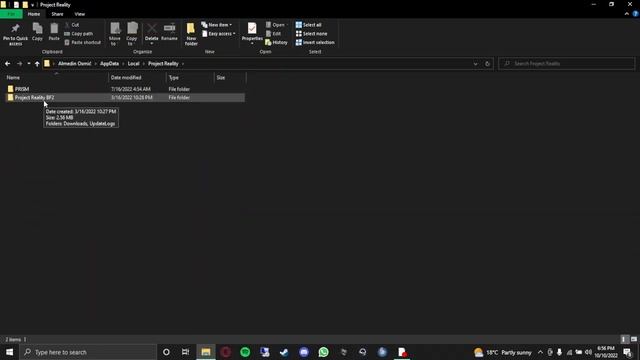Image resolution: width=640 pixels, height=360 pixels.
Task: Open Task View on taskbar
Action: coord(185,352)
